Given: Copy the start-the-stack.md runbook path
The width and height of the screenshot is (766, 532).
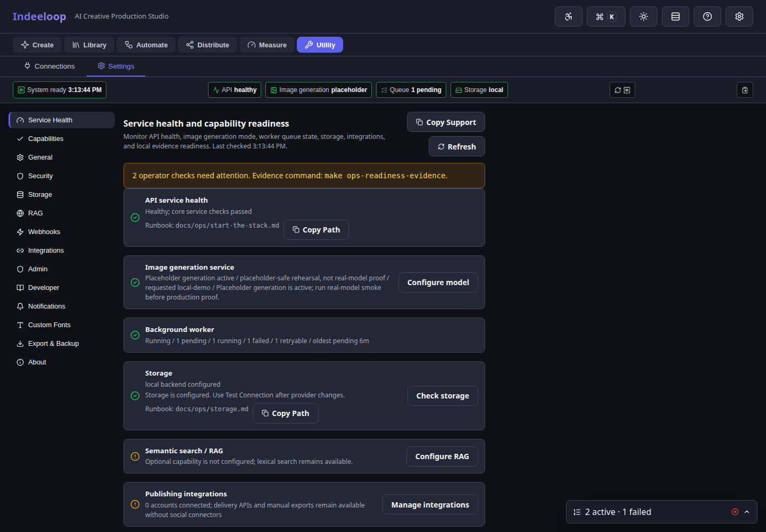Looking at the screenshot, I should [x=316, y=230].
